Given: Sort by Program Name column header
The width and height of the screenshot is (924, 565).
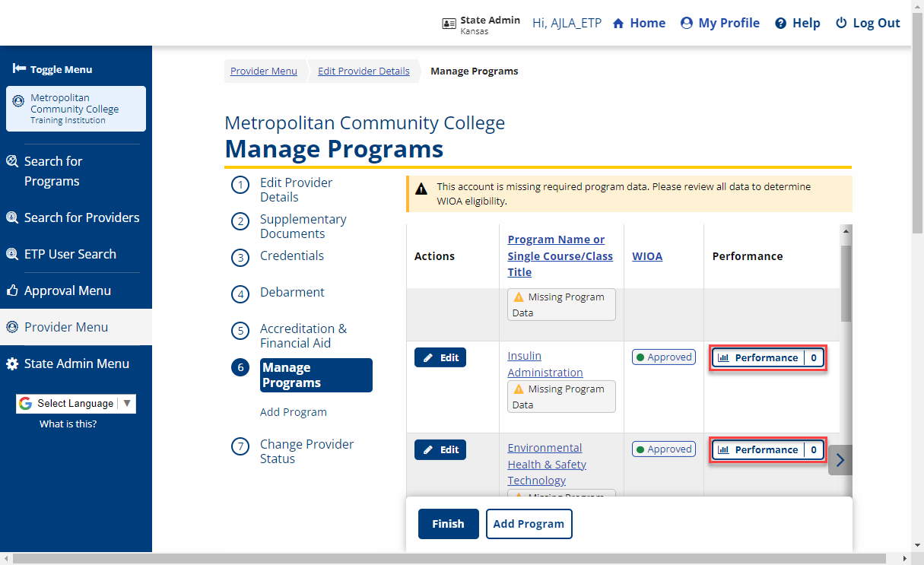Looking at the screenshot, I should click(x=560, y=256).
